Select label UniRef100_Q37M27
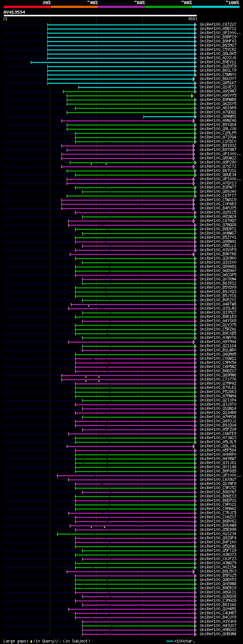The height and width of the screenshot is (644, 243). tap(218, 312)
